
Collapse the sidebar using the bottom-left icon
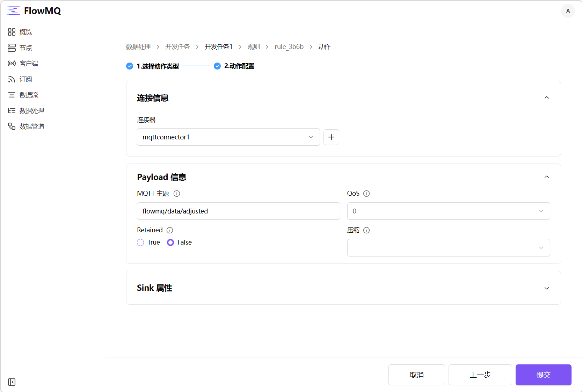(x=12, y=382)
